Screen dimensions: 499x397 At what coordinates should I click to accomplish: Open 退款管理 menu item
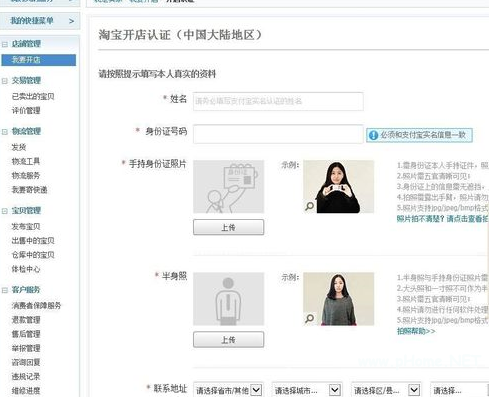coord(26,320)
